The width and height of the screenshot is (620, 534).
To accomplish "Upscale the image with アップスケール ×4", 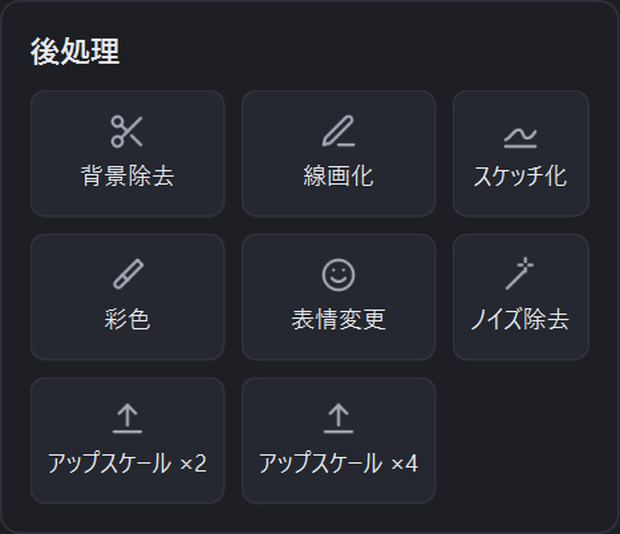I will (338, 441).
